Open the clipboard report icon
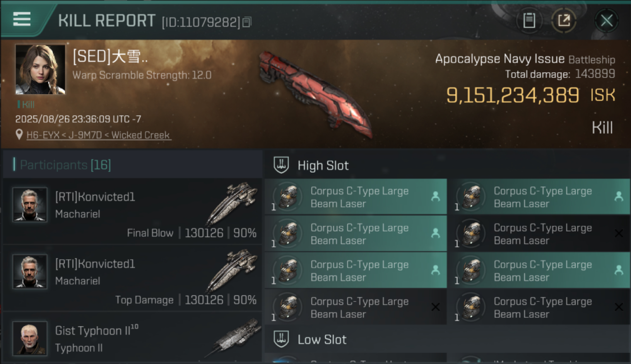 point(529,21)
